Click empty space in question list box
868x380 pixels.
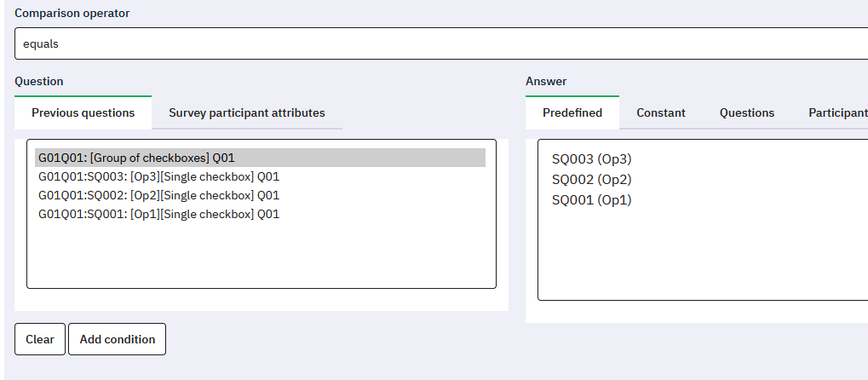pyautogui.click(x=260, y=256)
